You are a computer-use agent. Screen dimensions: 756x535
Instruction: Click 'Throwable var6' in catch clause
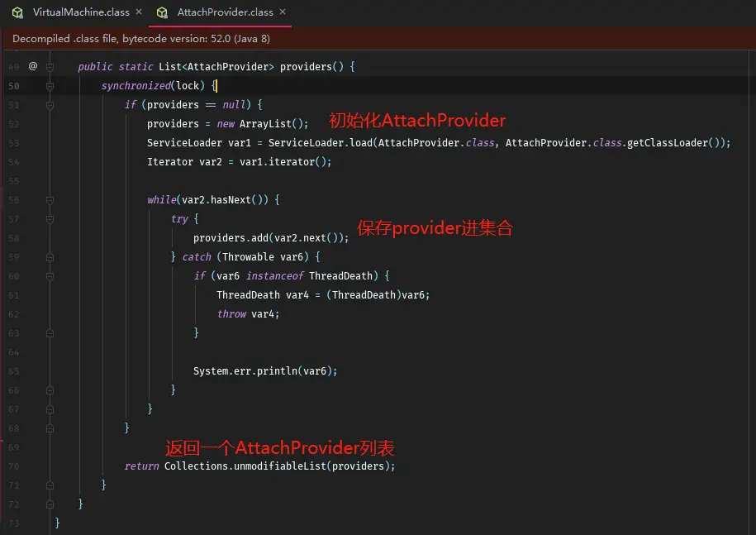262,256
